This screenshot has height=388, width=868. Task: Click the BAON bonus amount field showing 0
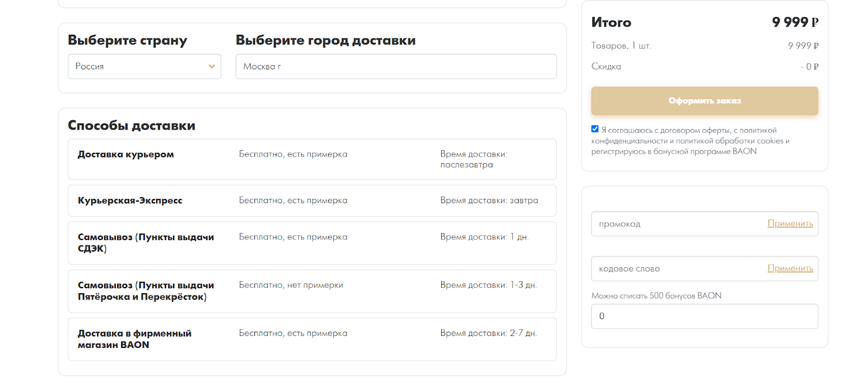tap(704, 316)
